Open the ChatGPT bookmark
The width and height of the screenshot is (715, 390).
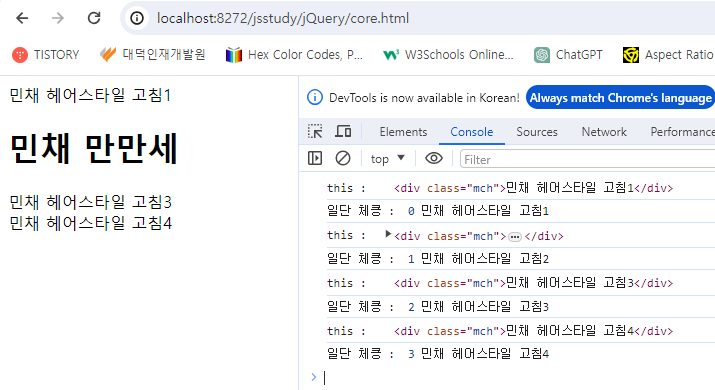click(568, 55)
